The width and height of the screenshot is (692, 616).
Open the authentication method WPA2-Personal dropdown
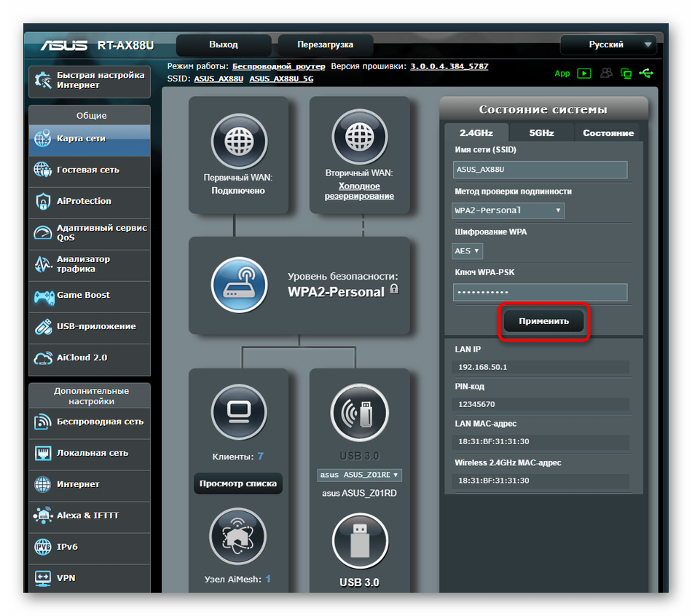coord(508,210)
